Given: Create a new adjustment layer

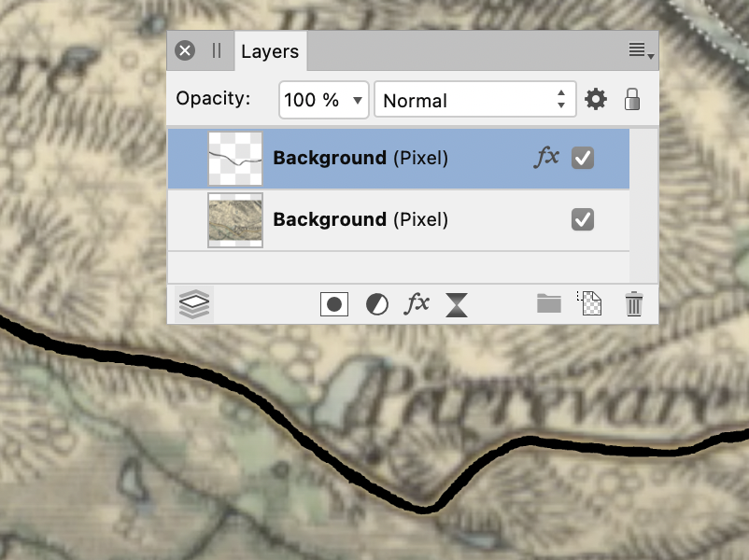Looking at the screenshot, I should (x=377, y=303).
